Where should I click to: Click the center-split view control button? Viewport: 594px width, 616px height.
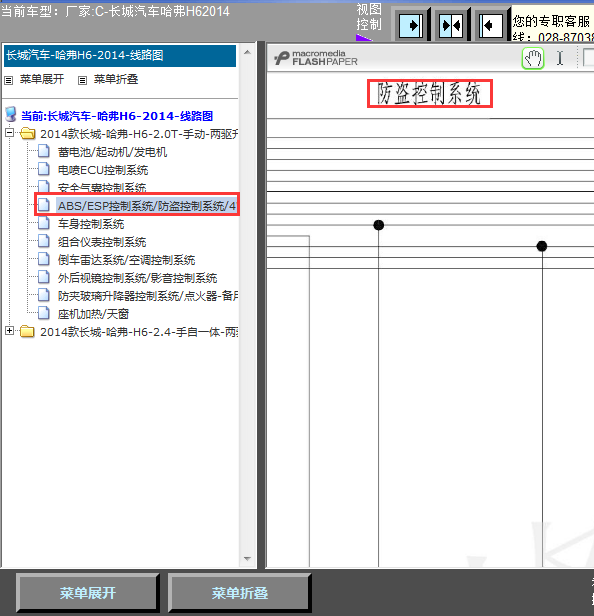451,26
